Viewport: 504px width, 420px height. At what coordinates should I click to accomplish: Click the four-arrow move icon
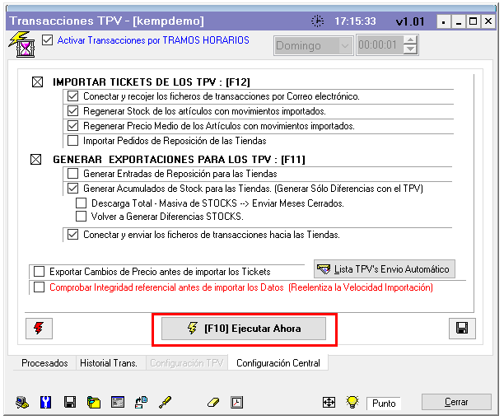329,402
